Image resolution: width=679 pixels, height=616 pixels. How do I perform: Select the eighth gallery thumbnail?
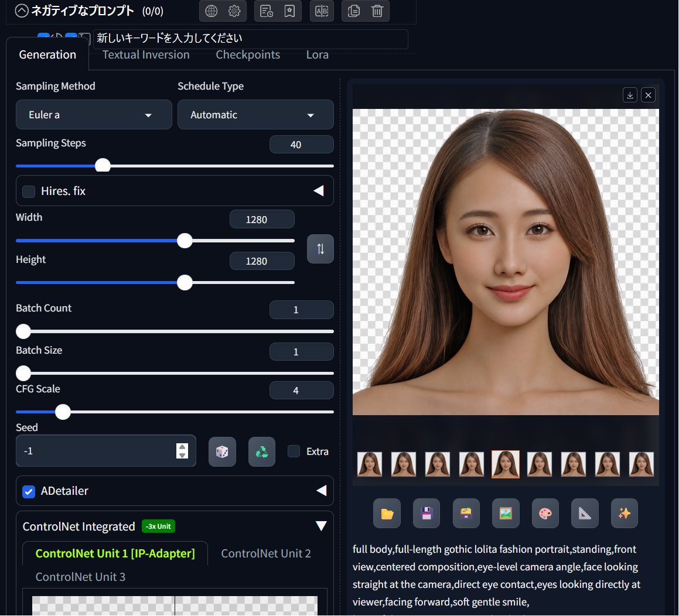[608, 464]
